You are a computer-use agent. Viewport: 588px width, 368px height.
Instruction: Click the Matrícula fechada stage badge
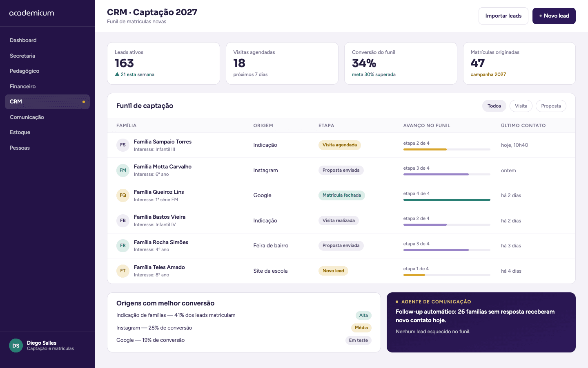[342, 195]
